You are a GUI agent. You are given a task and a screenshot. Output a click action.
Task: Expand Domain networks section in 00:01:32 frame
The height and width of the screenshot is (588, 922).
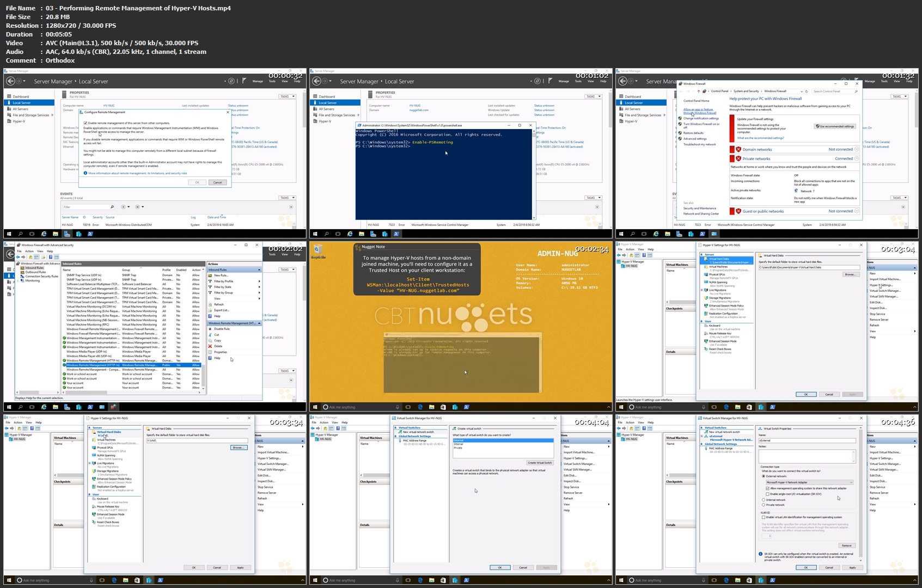(857, 149)
